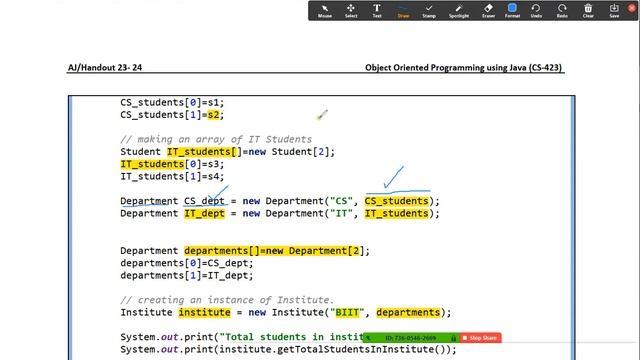Viewport: 640px width, 360px height.
Task: Redo the annotation
Action: click(x=562, y=11)
